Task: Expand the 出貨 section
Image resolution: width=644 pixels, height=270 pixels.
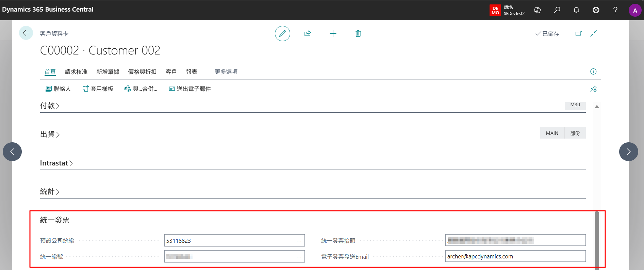Action: click(50, 134)
